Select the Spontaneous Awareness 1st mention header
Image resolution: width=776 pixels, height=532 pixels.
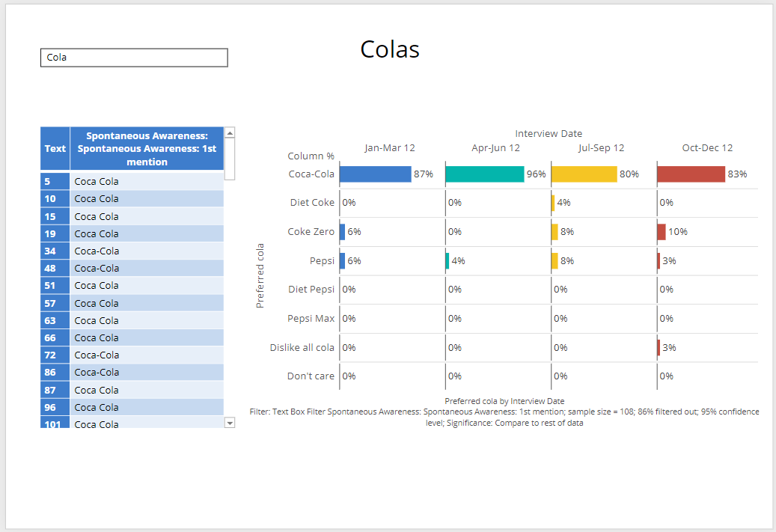click(147, 148)
